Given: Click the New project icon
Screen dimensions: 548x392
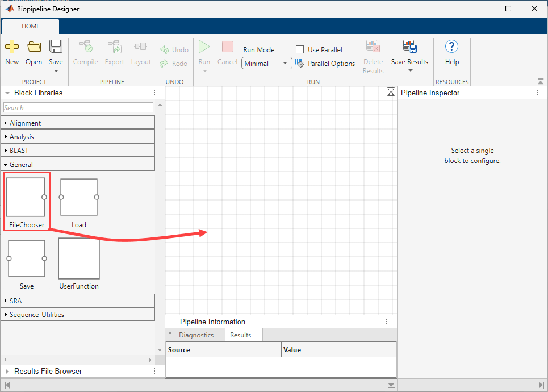Looking at the screenshot, I should point(12,47).
